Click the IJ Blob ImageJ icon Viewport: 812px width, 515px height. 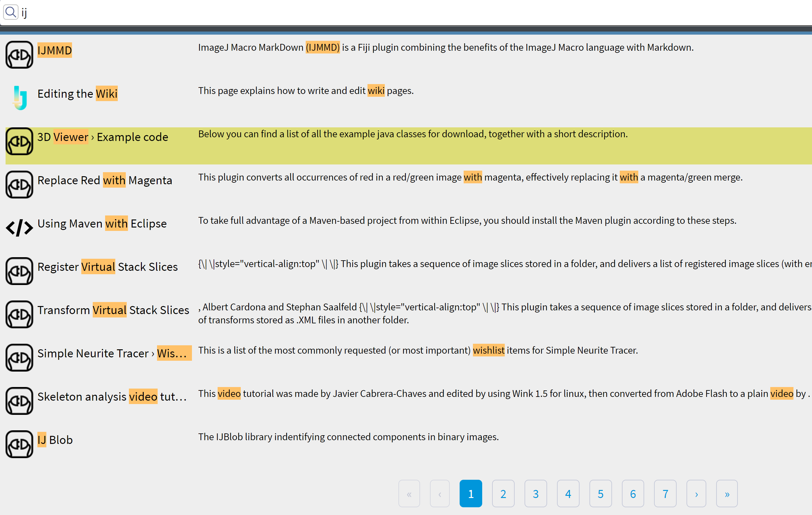[19, 444]
